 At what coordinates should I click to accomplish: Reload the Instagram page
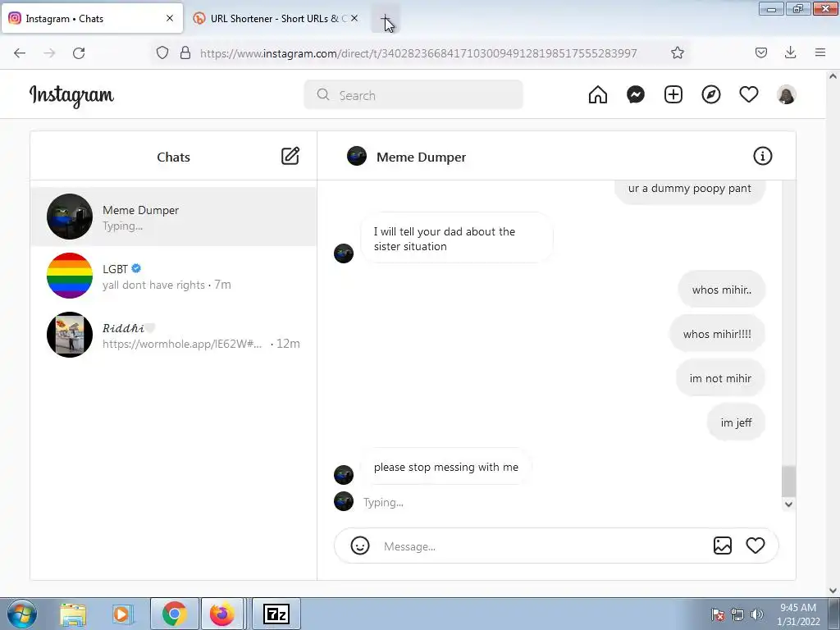79,52
